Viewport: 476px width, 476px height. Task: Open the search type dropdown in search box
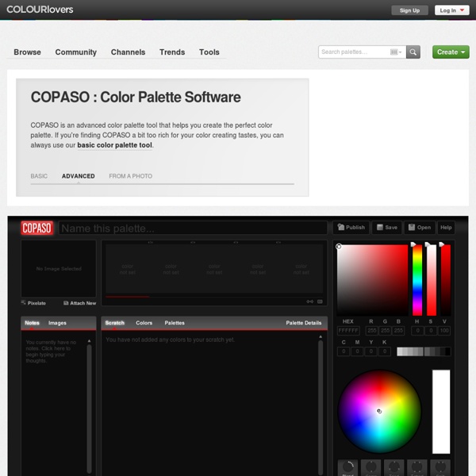[396, 52]
